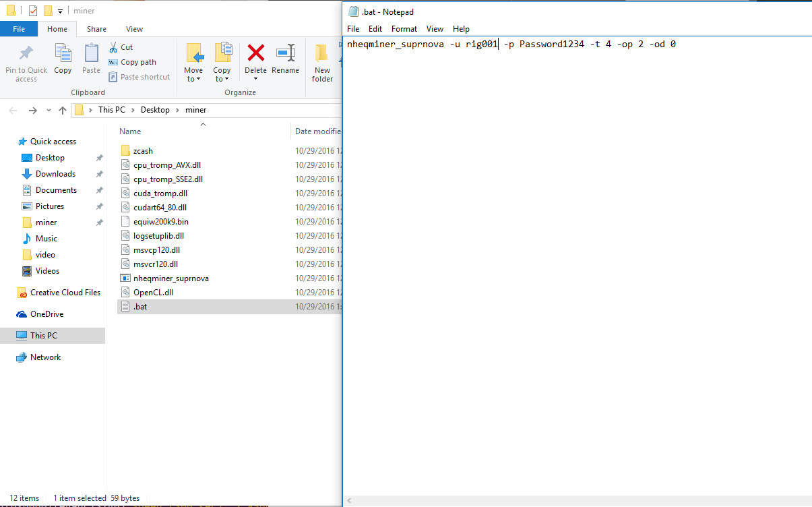Open miner folder in navigation pane
The image size is (812, 507).
tap(46, 222)
